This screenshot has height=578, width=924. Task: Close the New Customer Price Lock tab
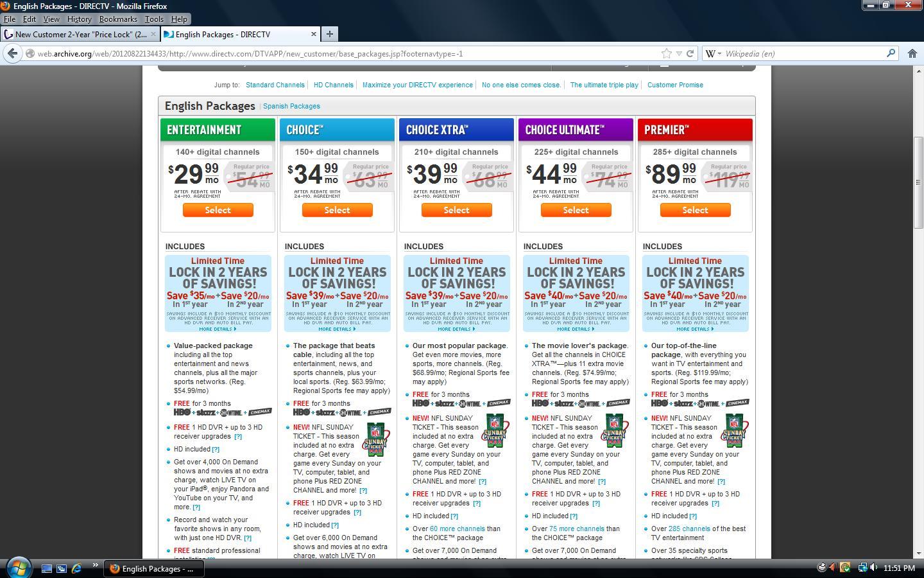pos(153,34)
